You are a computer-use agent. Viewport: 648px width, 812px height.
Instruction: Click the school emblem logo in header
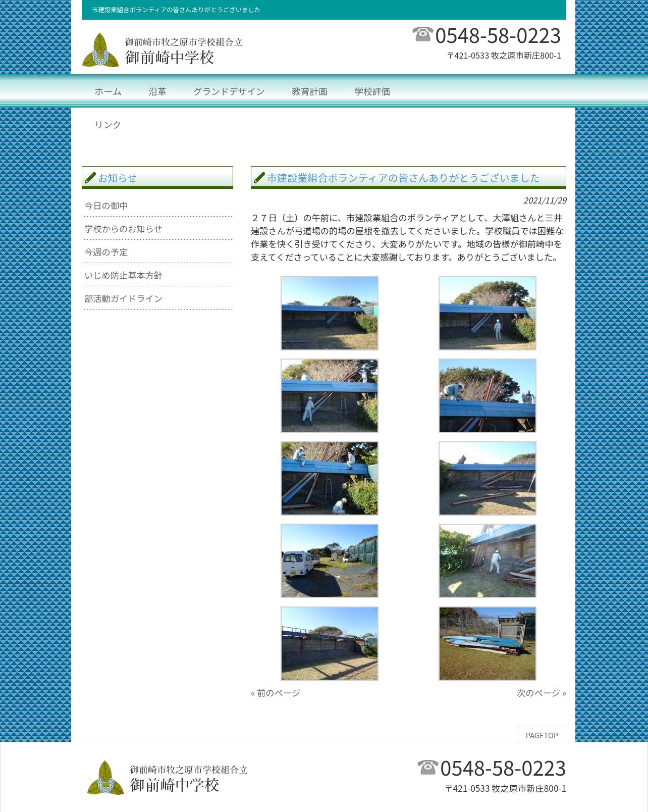point(100,50)
